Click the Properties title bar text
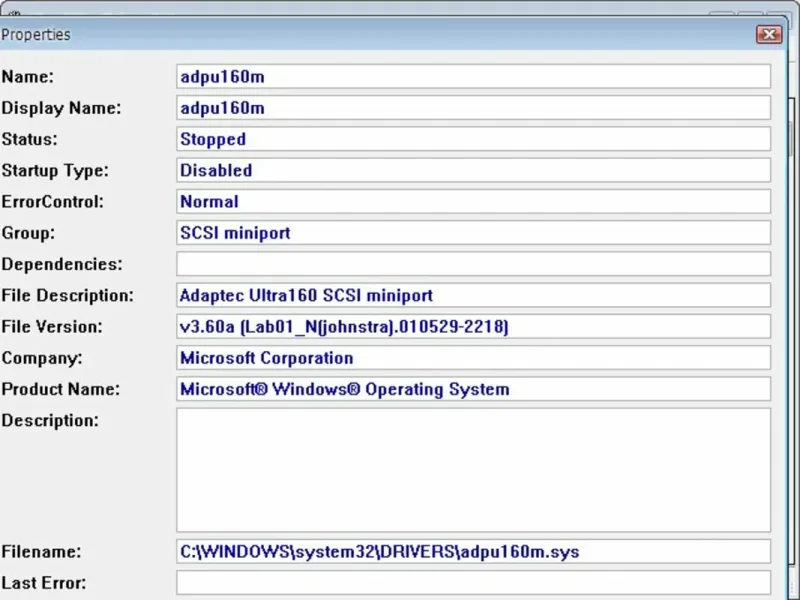The height and width of the screenshot is (600, 800). (x=36, y=35)
